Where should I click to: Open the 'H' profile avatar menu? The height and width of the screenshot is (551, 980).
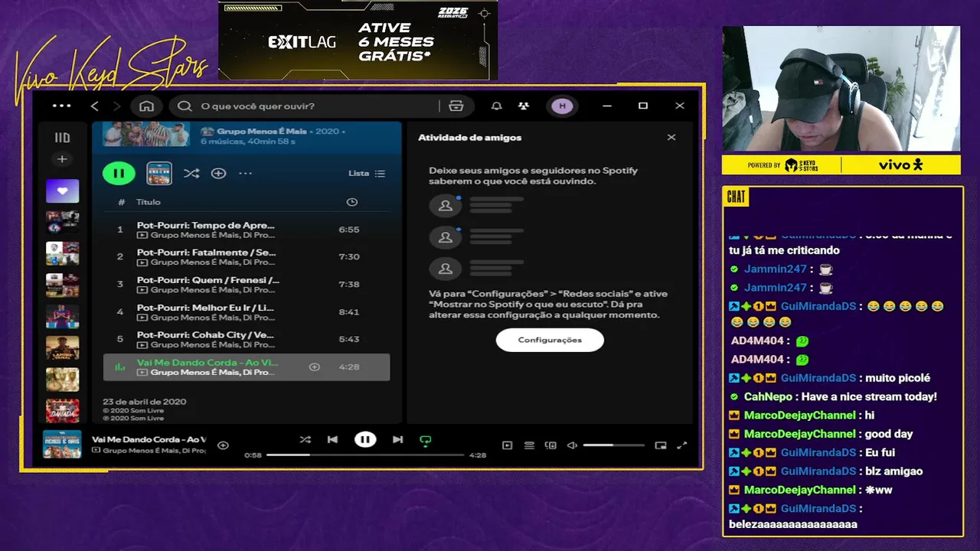[563, 106]
